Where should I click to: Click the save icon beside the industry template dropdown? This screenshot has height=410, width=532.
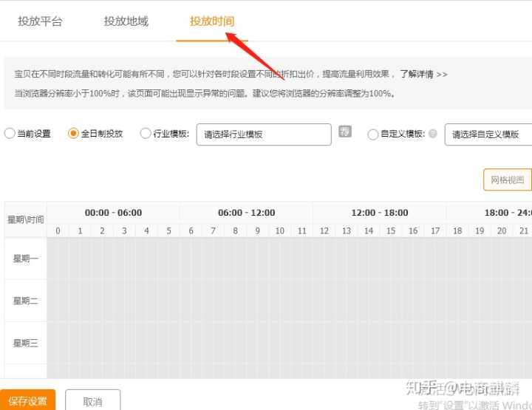[345, 131]
